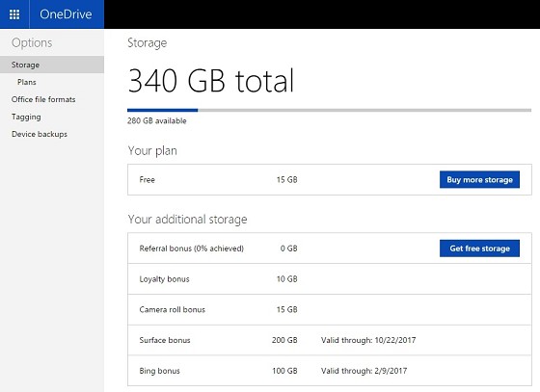Click the Surface bonus label
Image resolution: width=540 pixels, height=392 pixels.
165,340
